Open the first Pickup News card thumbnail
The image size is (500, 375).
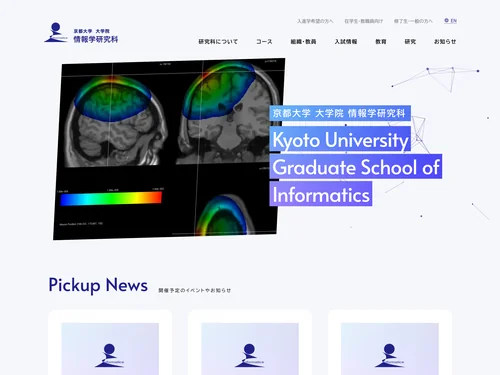click(110, 349)
